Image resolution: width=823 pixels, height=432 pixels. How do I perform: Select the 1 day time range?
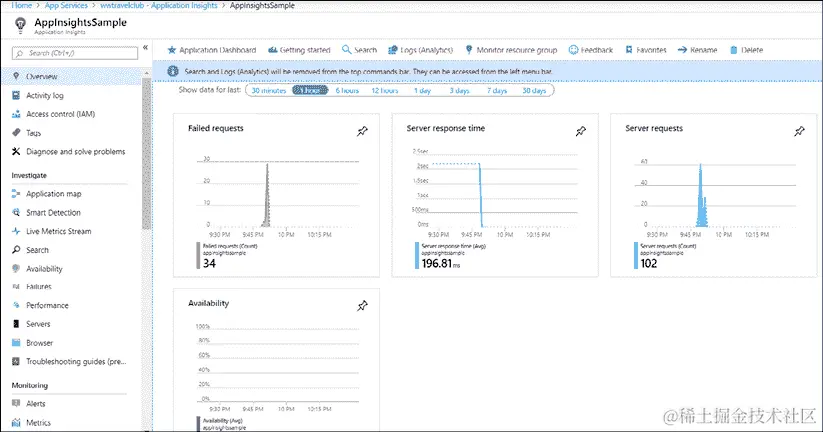[423, 90]
